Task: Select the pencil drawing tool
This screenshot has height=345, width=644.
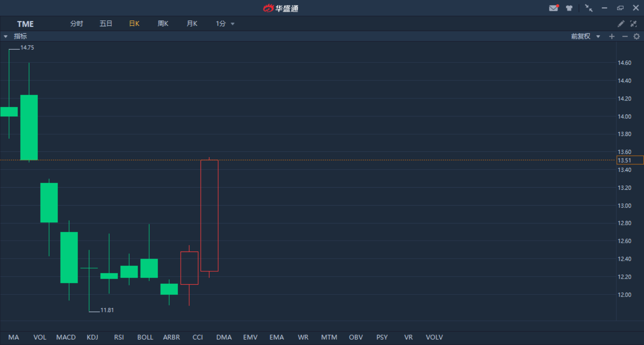Action: (621, 24)
